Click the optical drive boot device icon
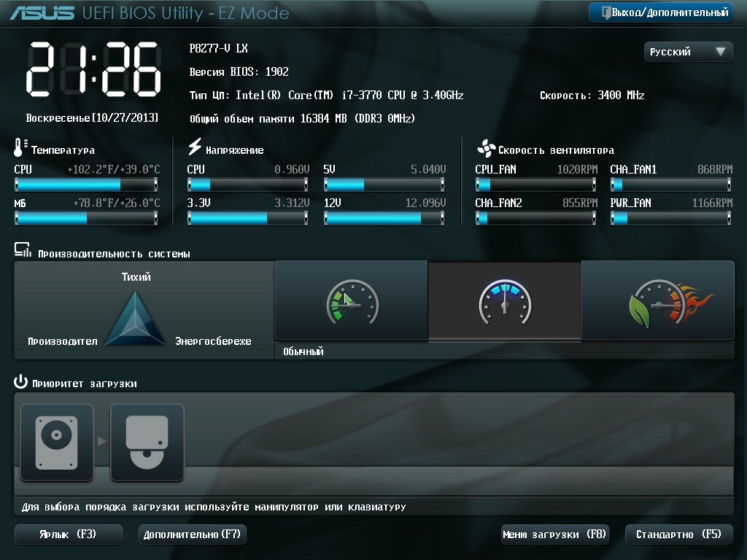Viewport: 747px width, 560px height. pos(147,443)
